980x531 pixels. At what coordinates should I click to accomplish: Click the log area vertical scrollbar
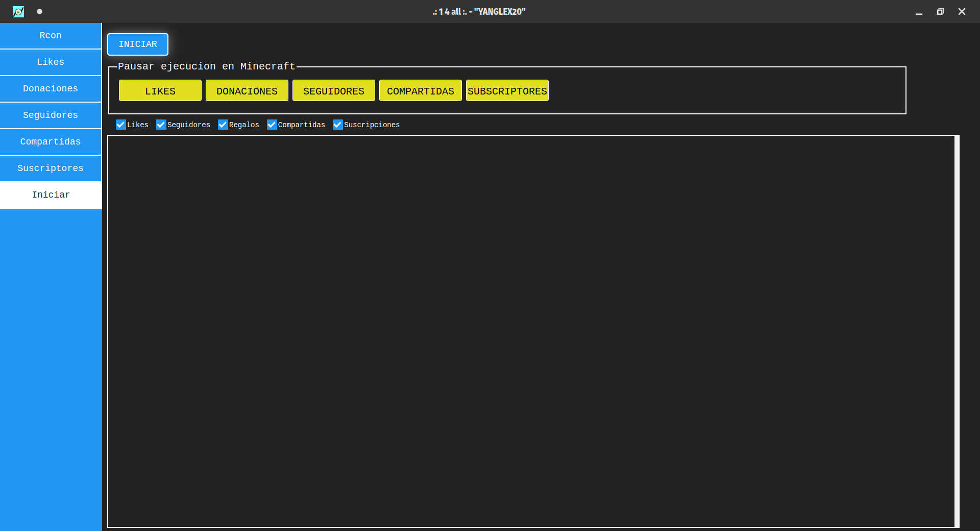(x=957, y=331)
